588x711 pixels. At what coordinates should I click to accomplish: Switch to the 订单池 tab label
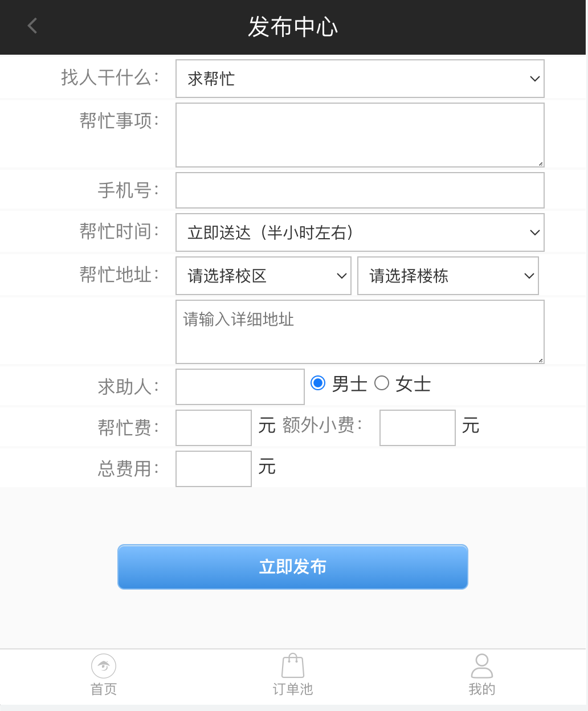293,689
